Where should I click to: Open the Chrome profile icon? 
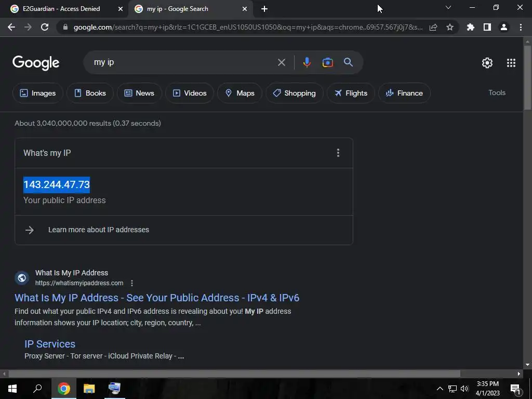(x=504, y=27)
